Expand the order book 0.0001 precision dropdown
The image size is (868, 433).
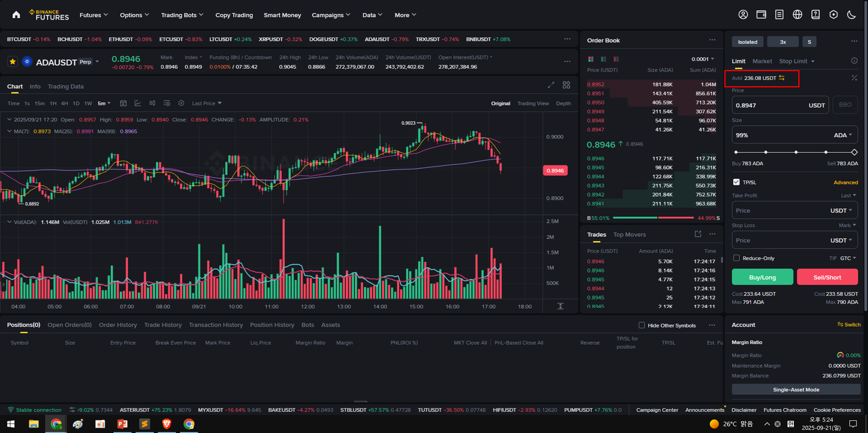tap(703, 59)
